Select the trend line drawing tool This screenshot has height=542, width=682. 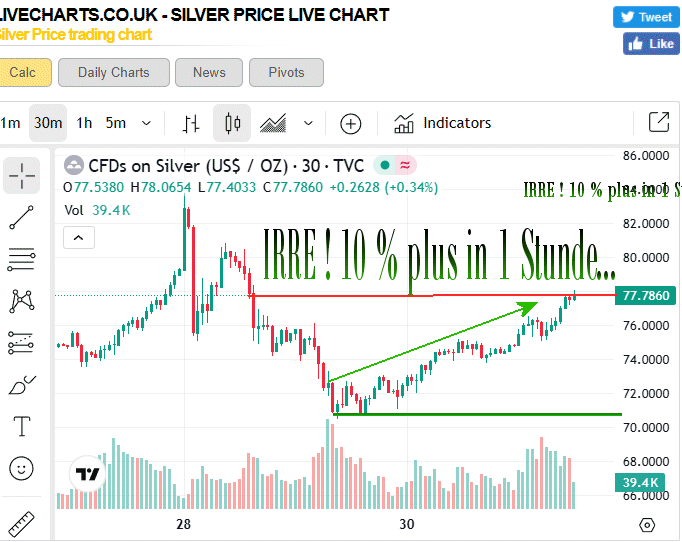[21, 217]
